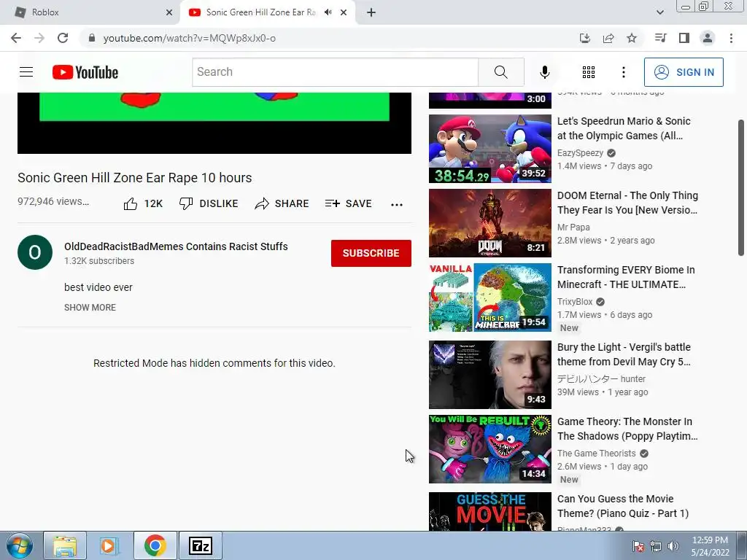This screenshot has width=747, height=560.
Task: Open more actions ellipsis below video title
Action: pos(396,204)
